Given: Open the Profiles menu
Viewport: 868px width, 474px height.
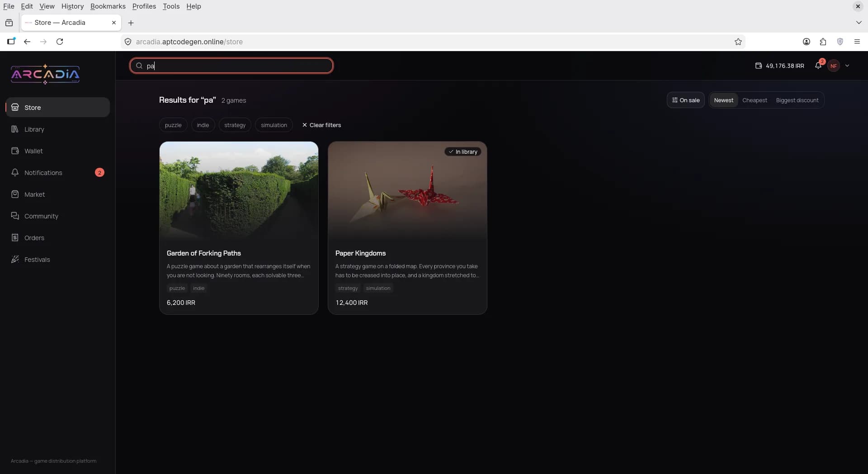Looking at the screenshot, I should (x=144, y=6).
